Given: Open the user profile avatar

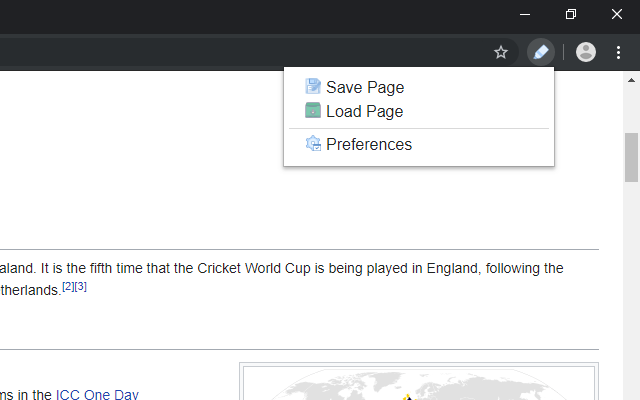Looking at the screenshot, I should (x=586, y=52).
